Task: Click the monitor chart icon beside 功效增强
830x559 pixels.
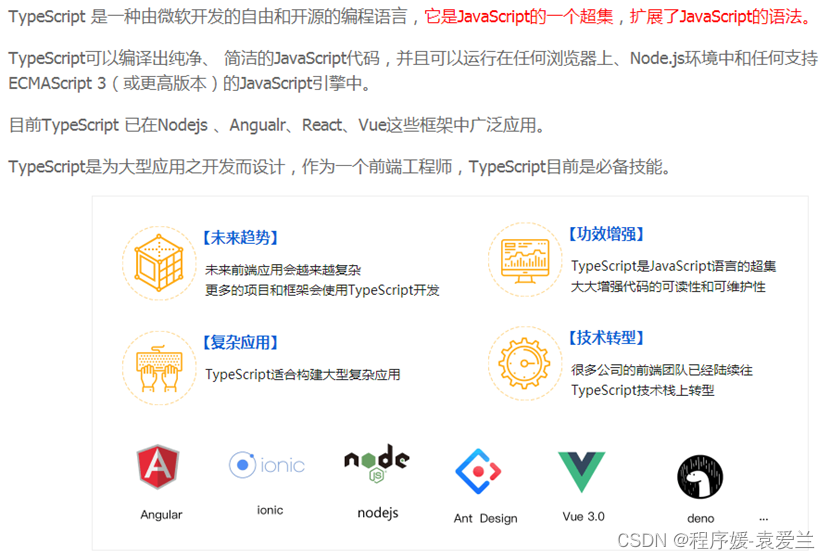Action: (525, 260)
